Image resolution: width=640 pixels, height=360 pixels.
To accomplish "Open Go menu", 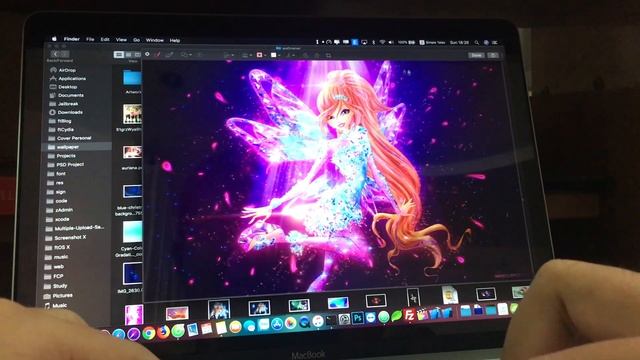I will (x=136, y=40).
